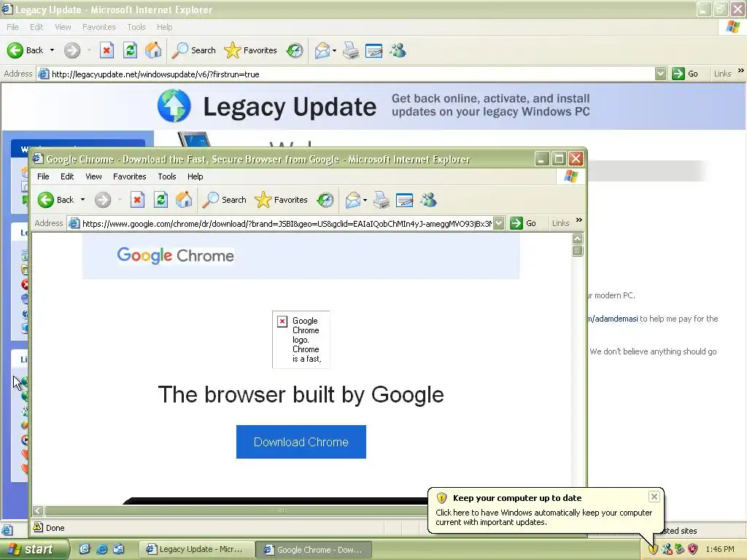This screenshot has height=560, width=747.
Task: Open Edit menu in Google Chrome window
Action: 67,176
